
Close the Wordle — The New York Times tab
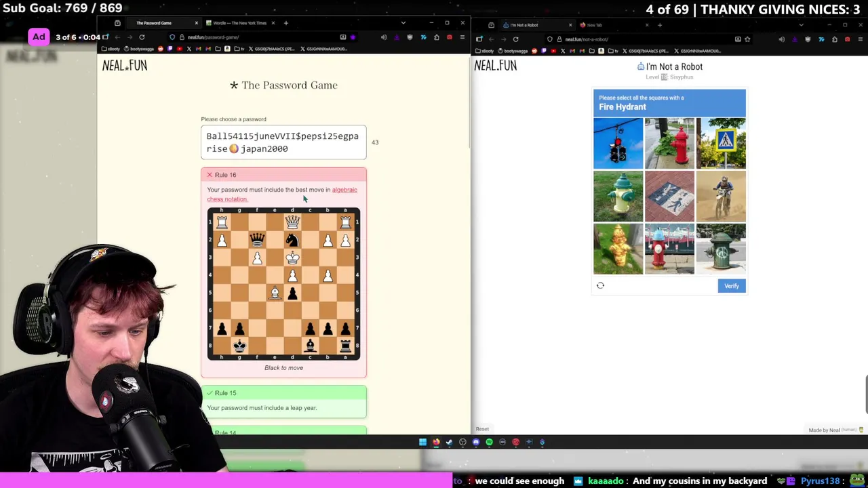[273, 23]
